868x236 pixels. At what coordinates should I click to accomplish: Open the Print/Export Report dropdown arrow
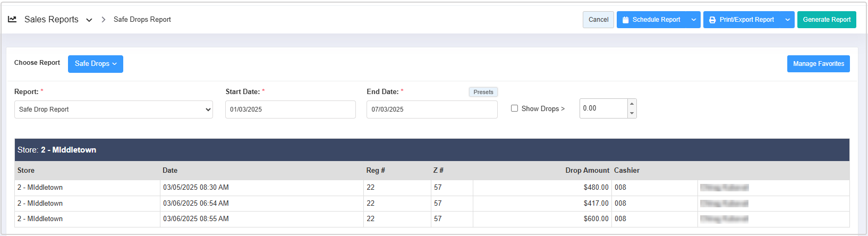tap(787, 20)
